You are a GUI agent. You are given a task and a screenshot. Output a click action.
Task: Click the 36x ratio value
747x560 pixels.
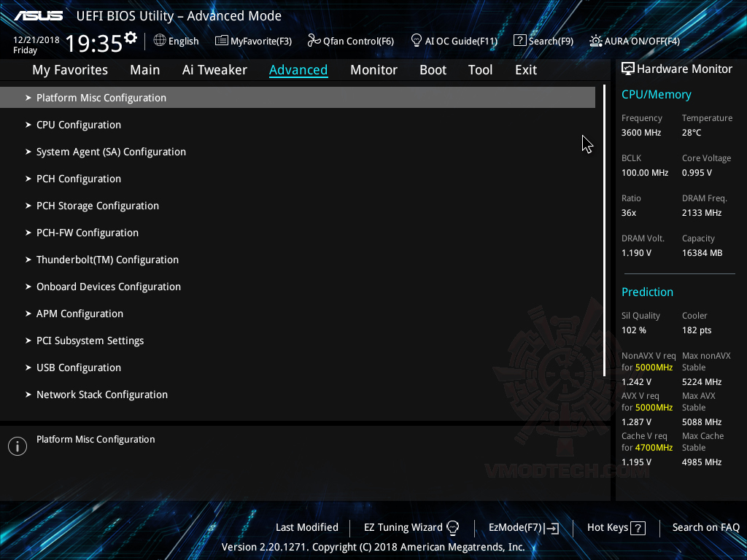pyautogui.click(x=628, y=213)
